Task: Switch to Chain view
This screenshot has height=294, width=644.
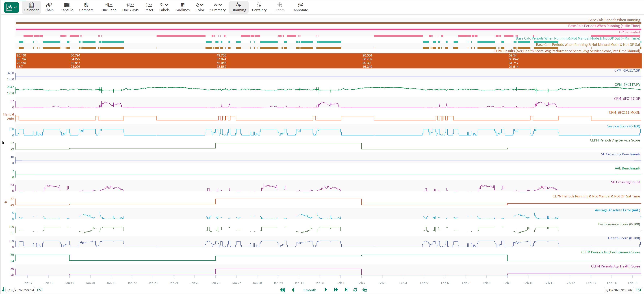Action: pyautogui.click(x=49, y=7)
